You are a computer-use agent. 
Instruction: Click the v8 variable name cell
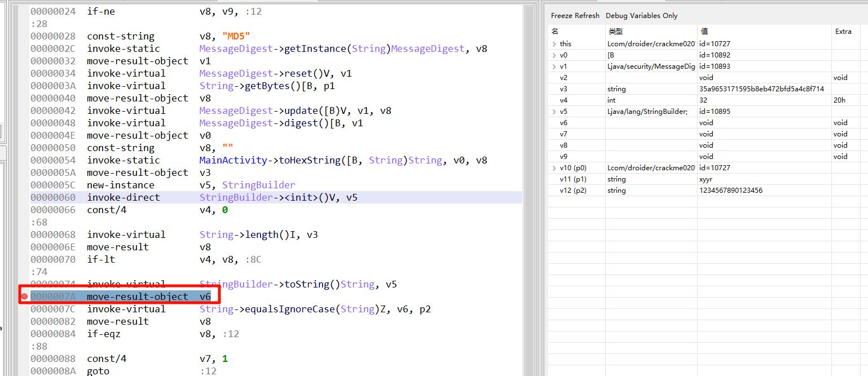[576, 145]
